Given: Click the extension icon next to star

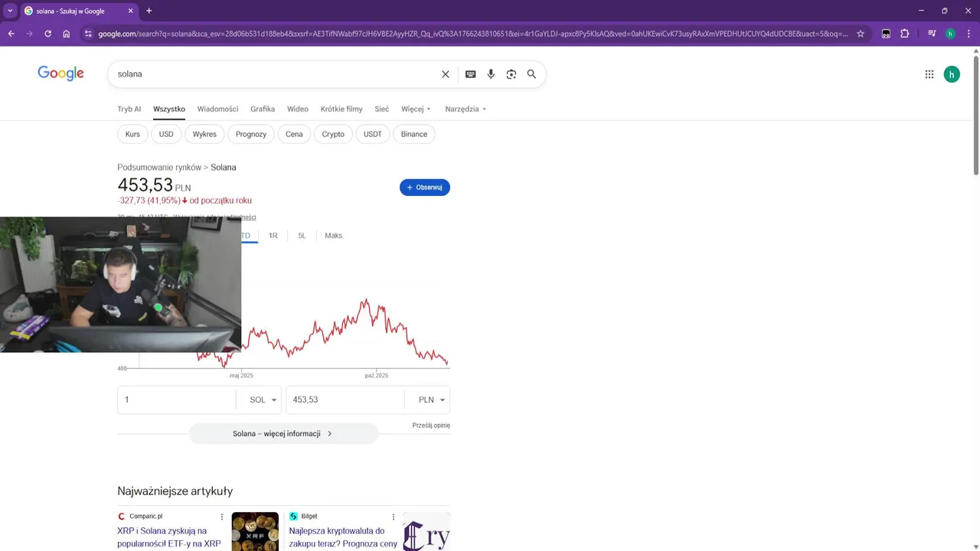Looking at the screenshot, I should 886,34.
